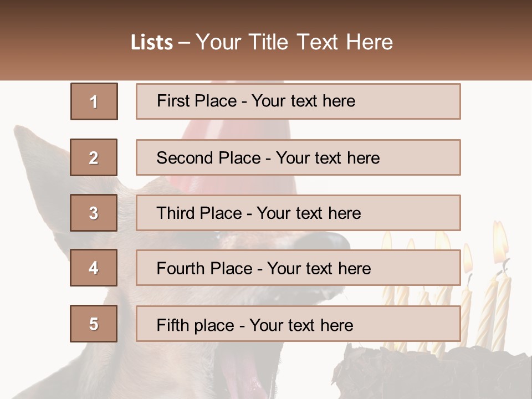The height and width of the screenshot is (399, 532).
Task: Click the "First Place" text box
Action: (x=298, y=101)
